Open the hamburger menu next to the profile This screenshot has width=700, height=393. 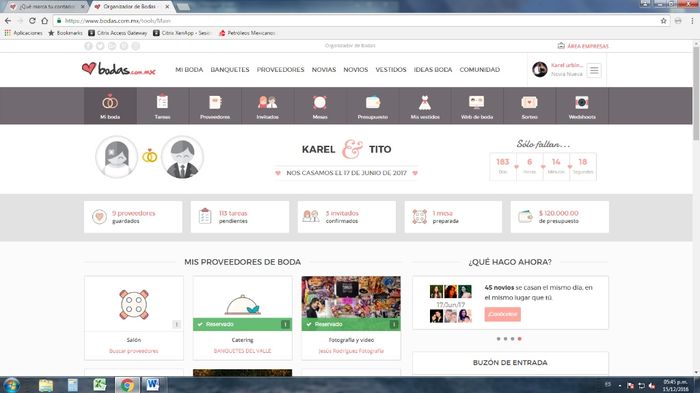[x=594, y=70]
